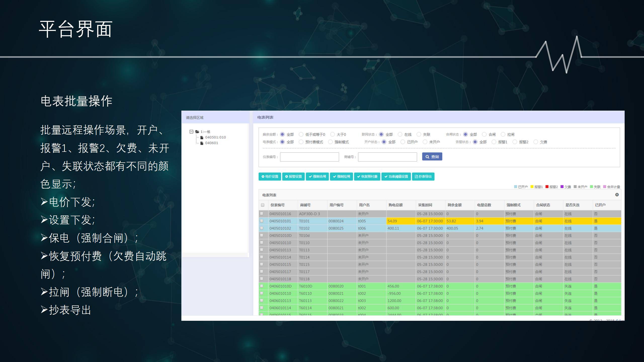
Task: Open 报警设置 alarm settings button
Action: point(293,176)
